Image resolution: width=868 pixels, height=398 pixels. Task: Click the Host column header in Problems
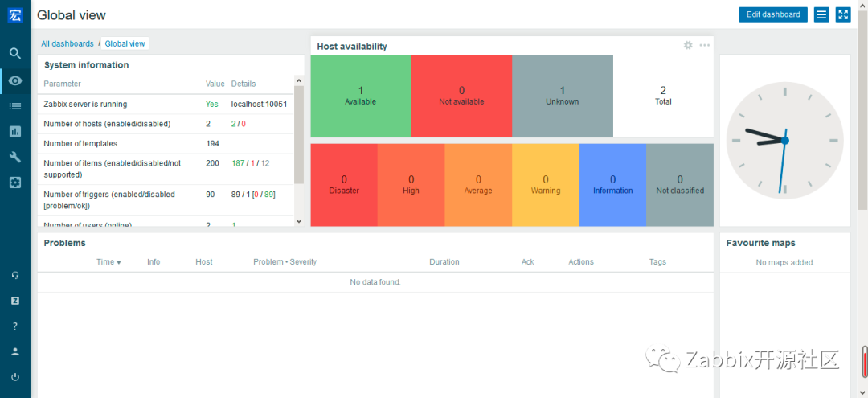coord(203,262)
